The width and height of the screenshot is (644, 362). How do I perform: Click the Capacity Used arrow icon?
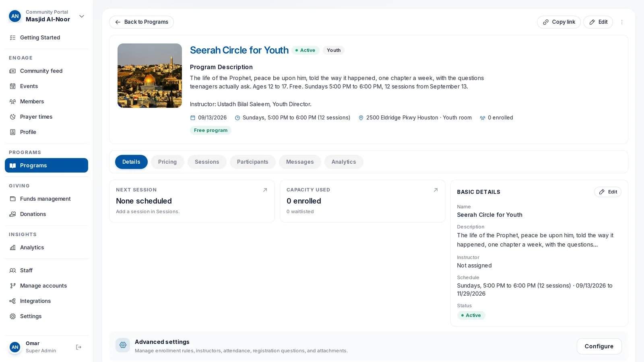click(436, 190)
